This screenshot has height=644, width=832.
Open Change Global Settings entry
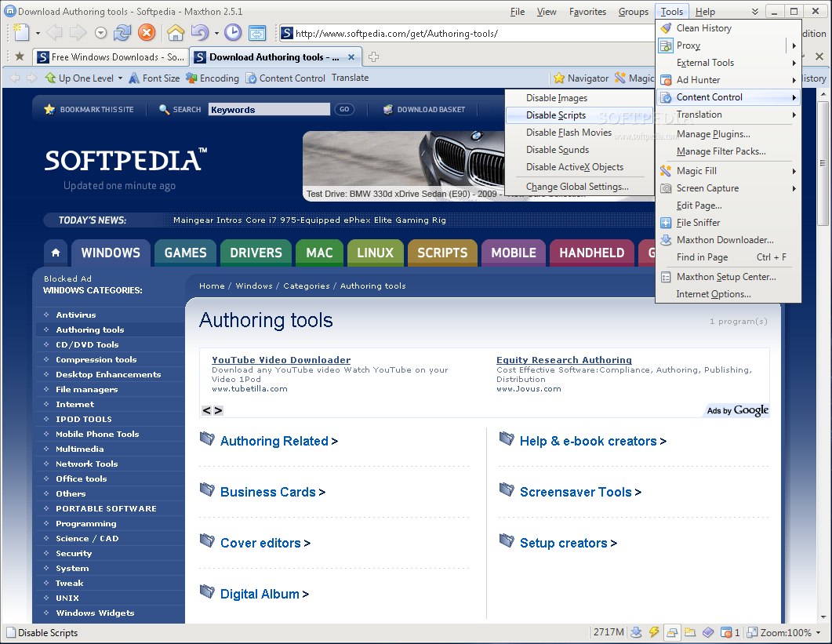point(579,187)
